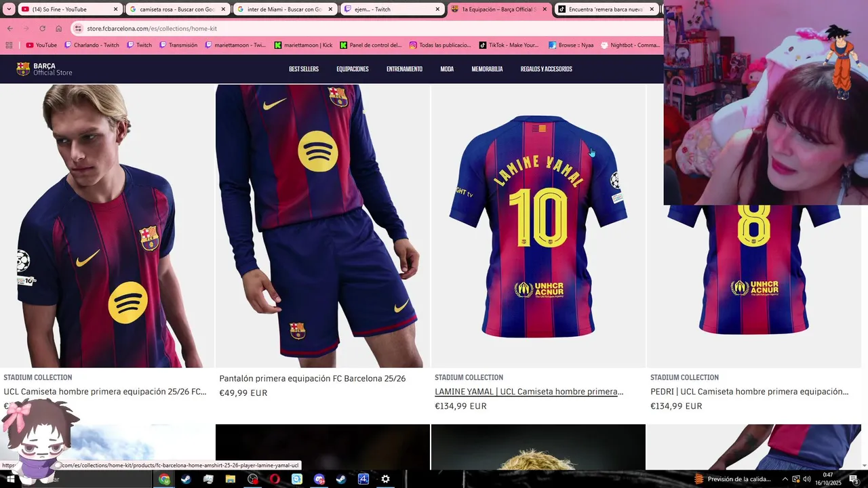Open the PEDRI UCL Camiseta product link

tap(749, 392)
